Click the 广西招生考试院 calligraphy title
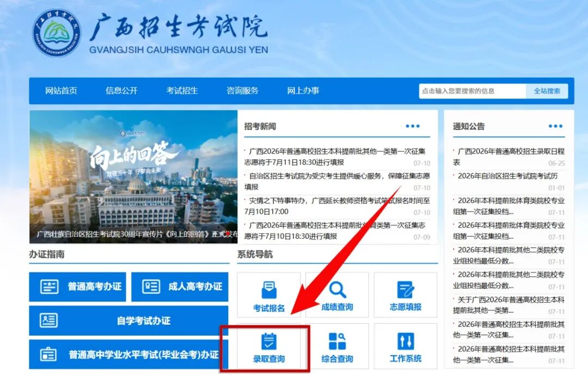Image resolution: width=588 pixels, height=377 pixels. coord(179,27)
